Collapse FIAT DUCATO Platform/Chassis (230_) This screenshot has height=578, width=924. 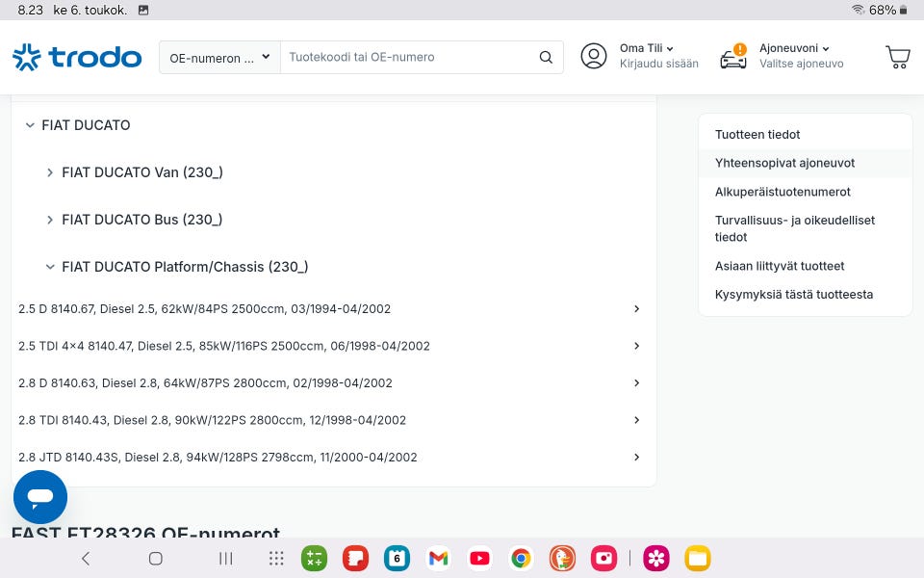point(50,267)
